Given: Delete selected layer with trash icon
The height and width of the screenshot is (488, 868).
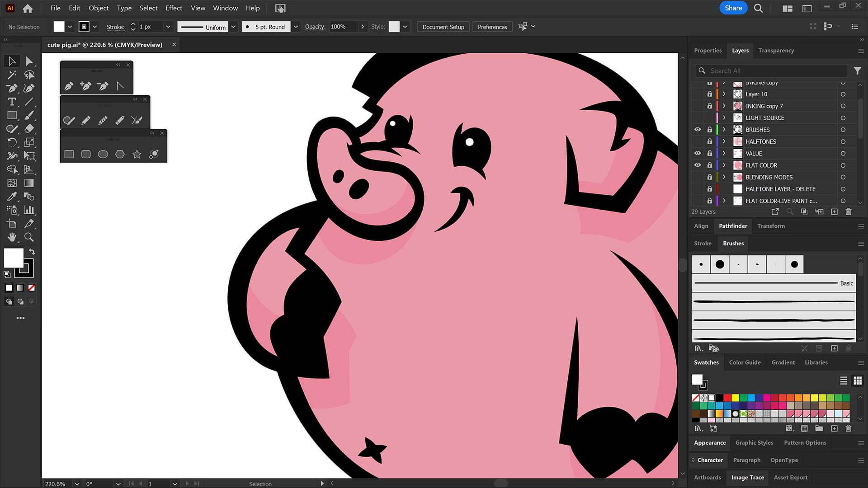Looking at the screenshot, I should 849,211.
